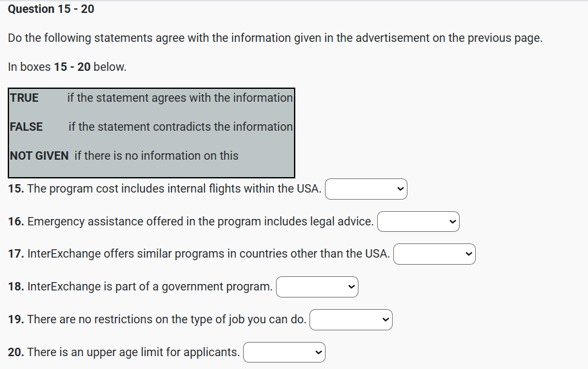
Task: Click the bold NOT GIVEN label in the legend
Action: coord(39,156)
